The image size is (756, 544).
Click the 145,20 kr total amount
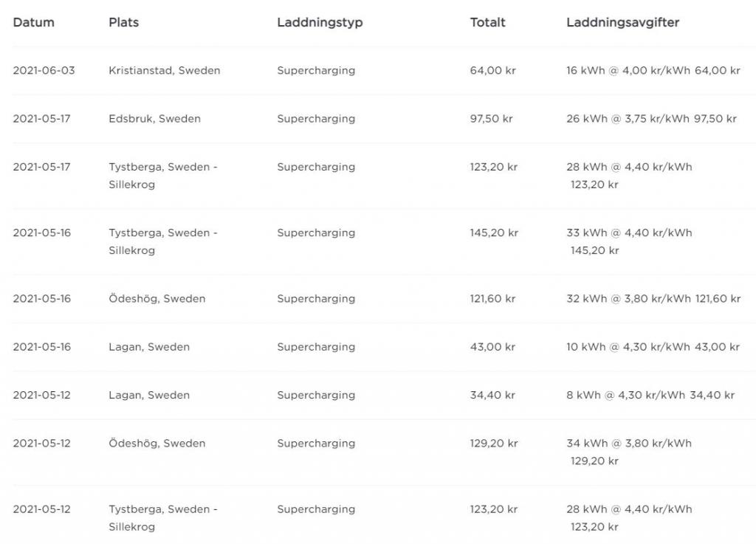pos(494,233)
